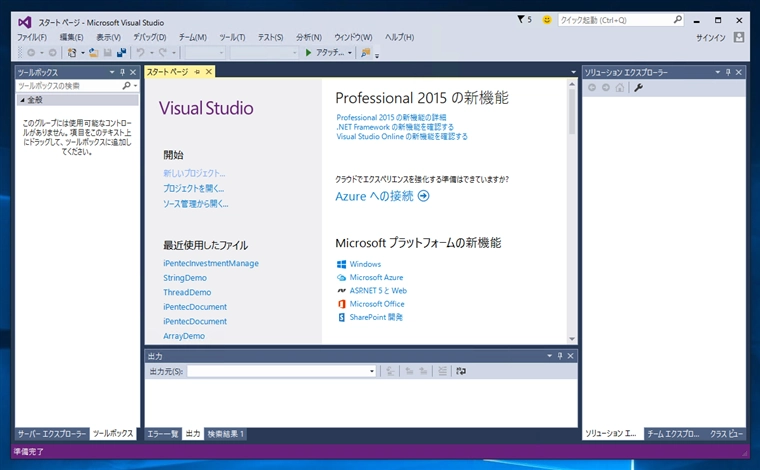Switch to the 検索結果 1 tab
Viewport: 760px width, 470px height.
point(226,434)
